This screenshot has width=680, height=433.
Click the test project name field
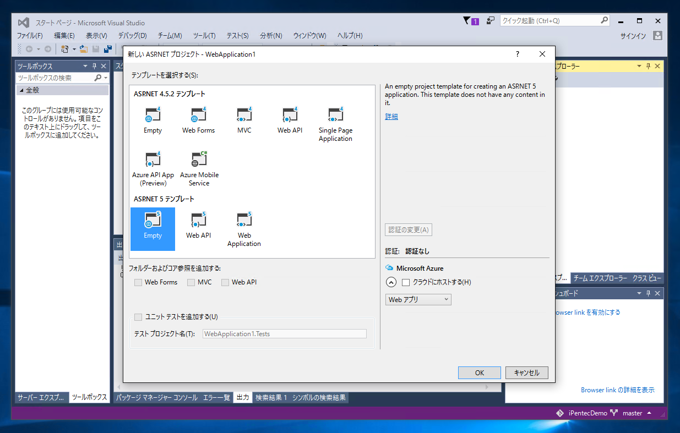pos(284,334)
